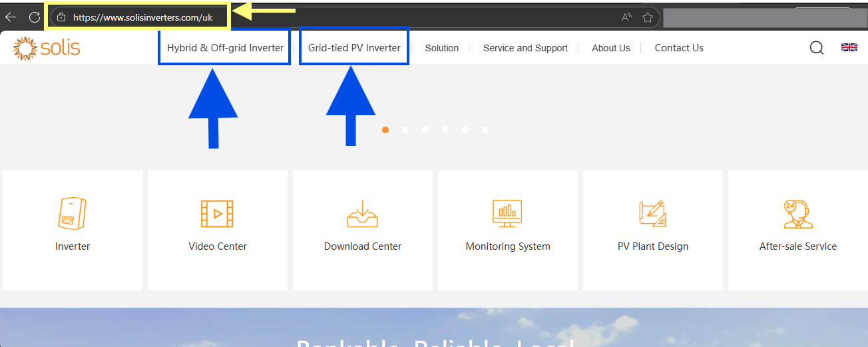Click the Inverter tile icon

(x=73, y=214)
